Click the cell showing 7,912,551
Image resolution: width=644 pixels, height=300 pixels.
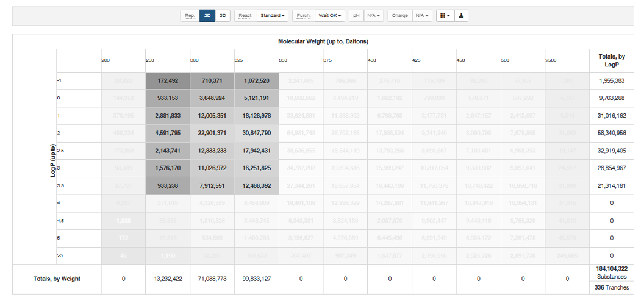(x=212, y=185)
